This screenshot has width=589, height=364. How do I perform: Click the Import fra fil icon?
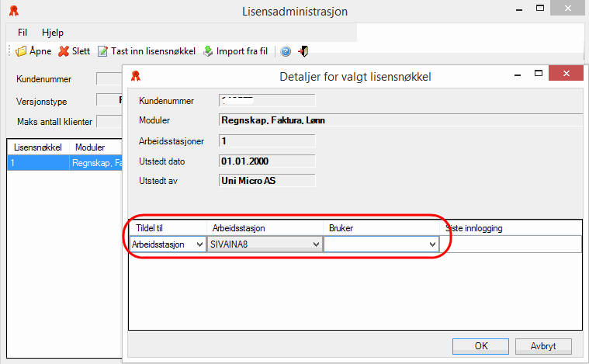[x=208, y=52]
